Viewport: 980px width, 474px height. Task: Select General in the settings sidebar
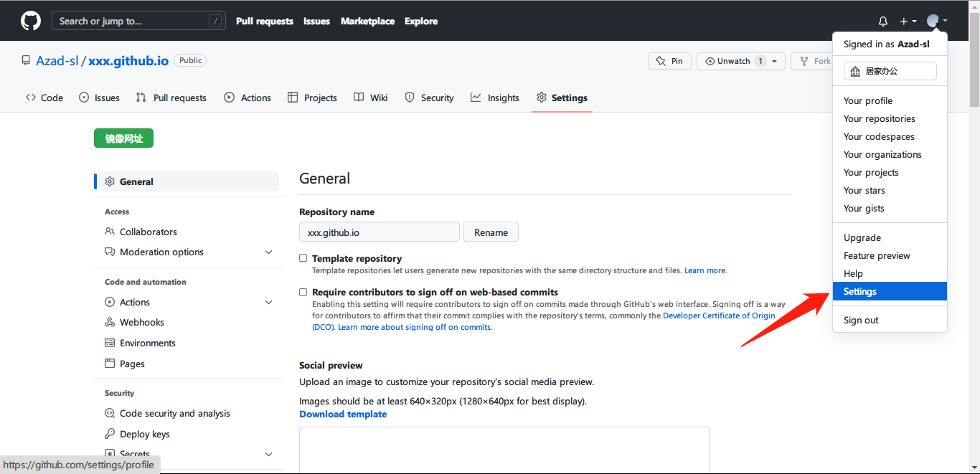187,181
